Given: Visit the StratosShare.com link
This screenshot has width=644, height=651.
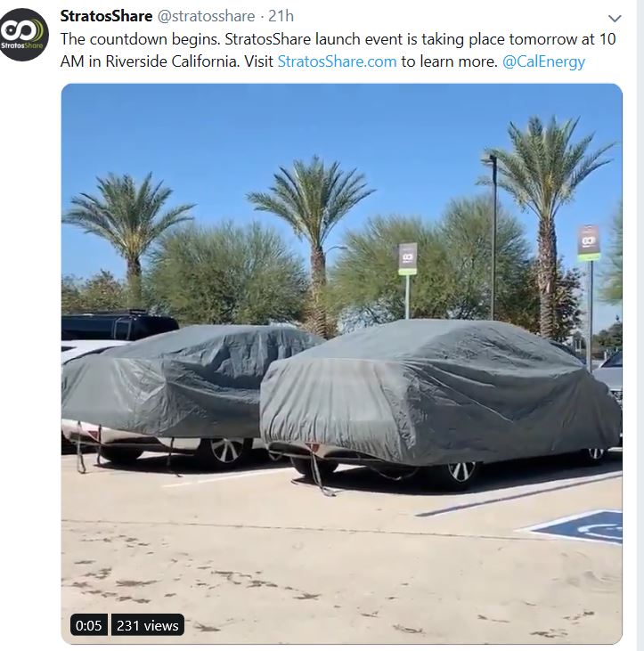Looking at the screenshot, I should click(338, 61).
